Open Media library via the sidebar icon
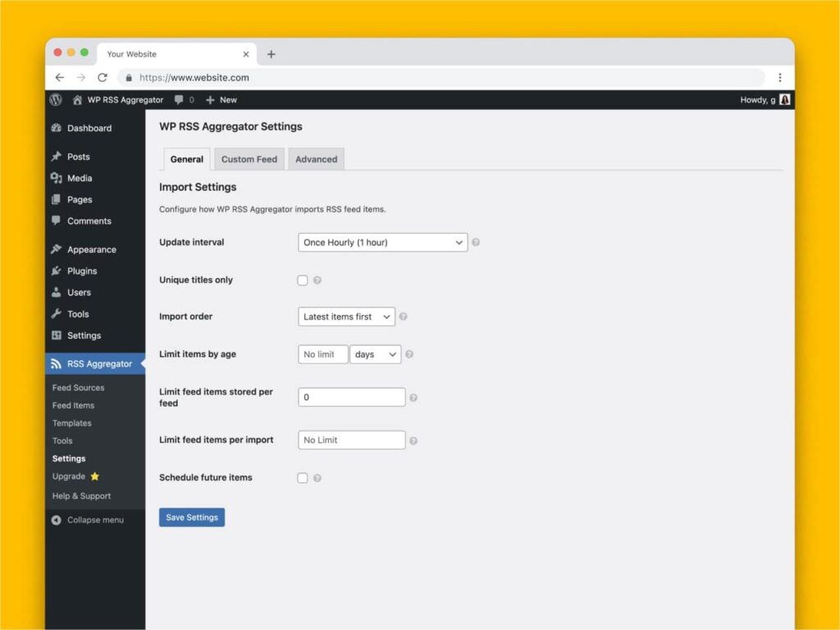840x630 pixels. (x=57, y=178)
